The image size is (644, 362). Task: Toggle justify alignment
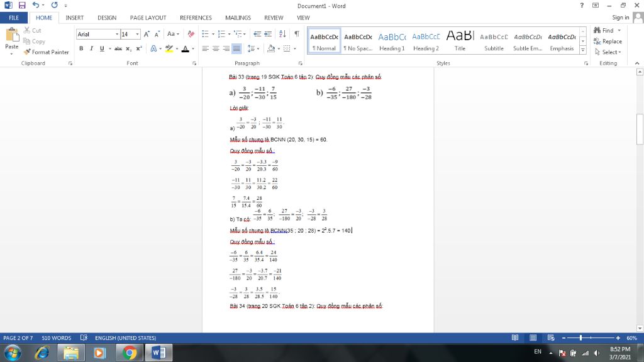[236, 48]
